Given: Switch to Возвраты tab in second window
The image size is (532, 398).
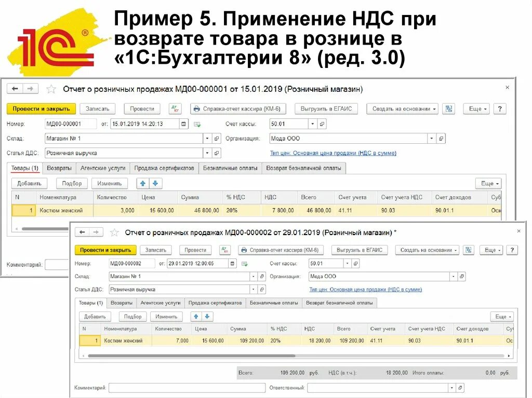Looking at the screenshot, I should [x=122, y=303].
